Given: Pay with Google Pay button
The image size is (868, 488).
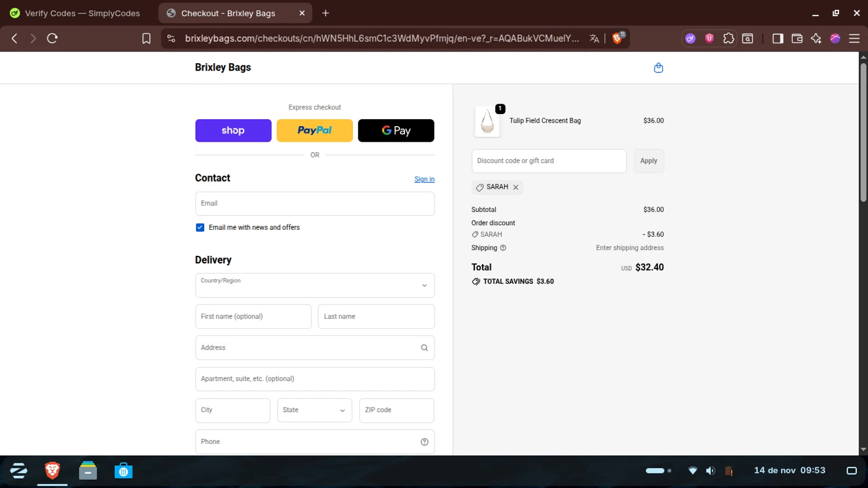Looking at the screenshot, I should (x=396, y=131).
